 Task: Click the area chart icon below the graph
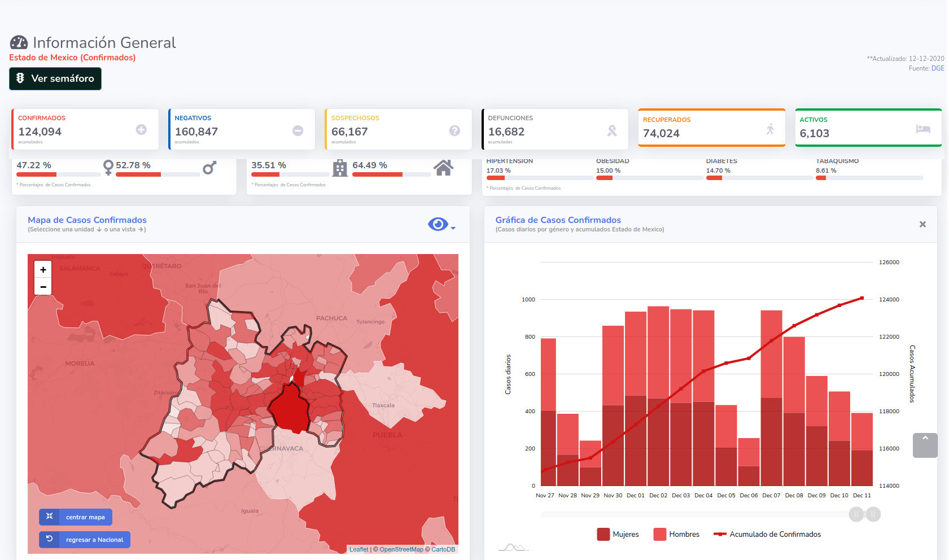click(x=513, y=547)
